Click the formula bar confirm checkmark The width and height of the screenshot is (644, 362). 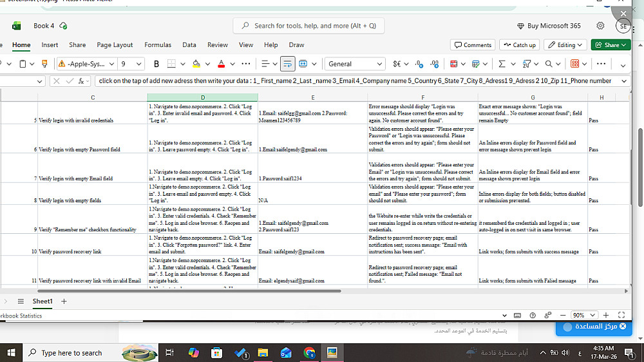pyautogui.click(x=70, y=81)
